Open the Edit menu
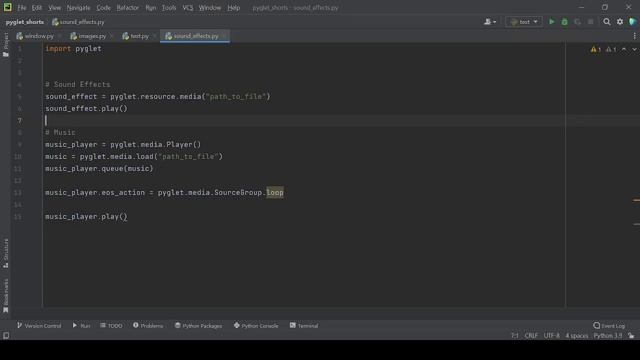Screen dimensions: 640x360 click(x=37, y=7)
